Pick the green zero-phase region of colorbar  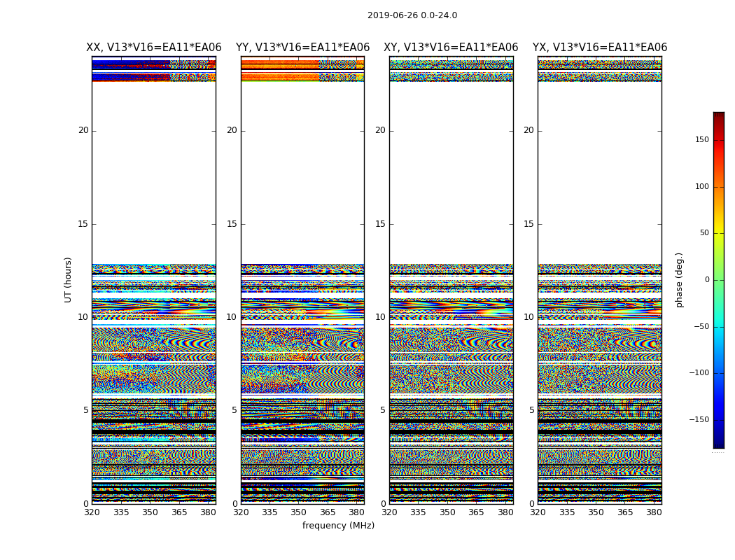click(718, 280)
